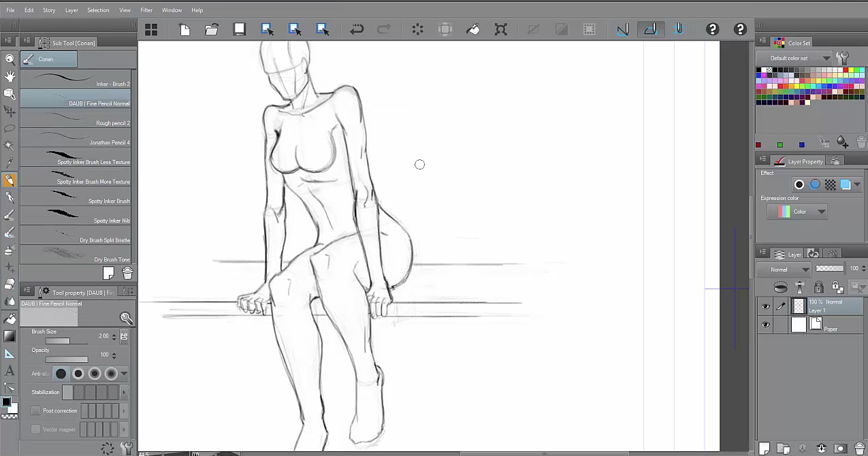This screenshot has width=868, height=456.
Task: Open the Filter menu
Action: [146, 10]
